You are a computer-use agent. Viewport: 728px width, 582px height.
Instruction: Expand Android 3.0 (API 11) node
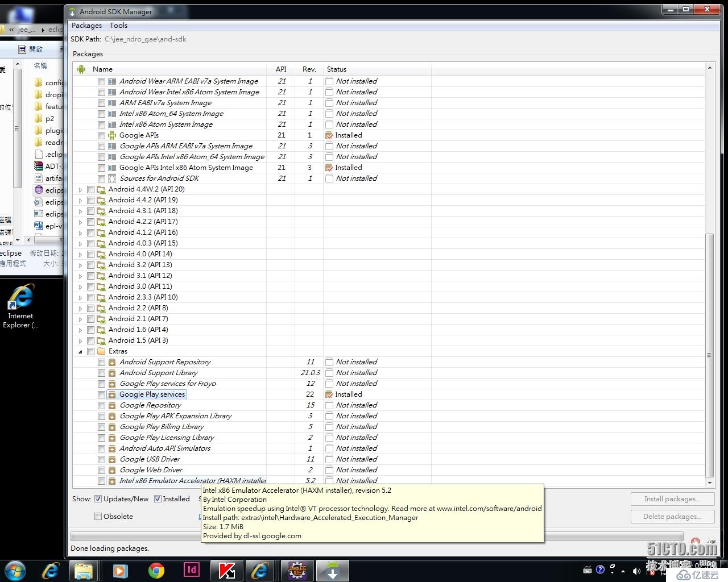click(x=80, y=287)
